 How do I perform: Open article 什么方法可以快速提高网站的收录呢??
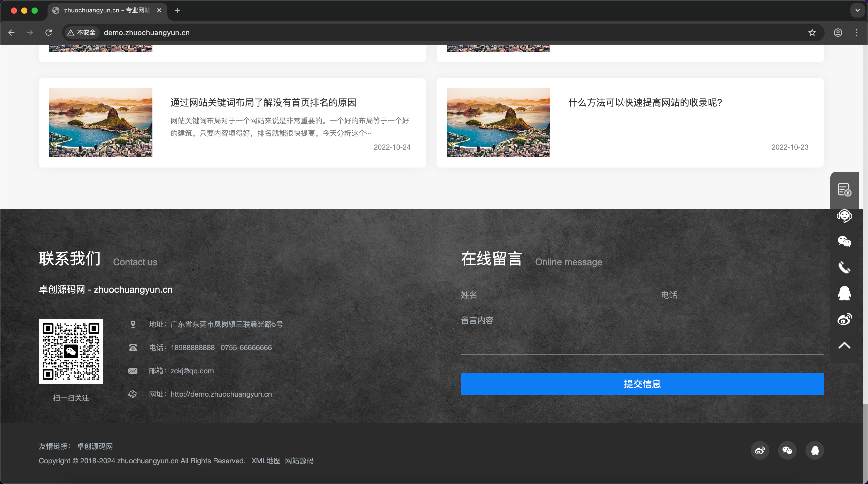pos(645,103)
